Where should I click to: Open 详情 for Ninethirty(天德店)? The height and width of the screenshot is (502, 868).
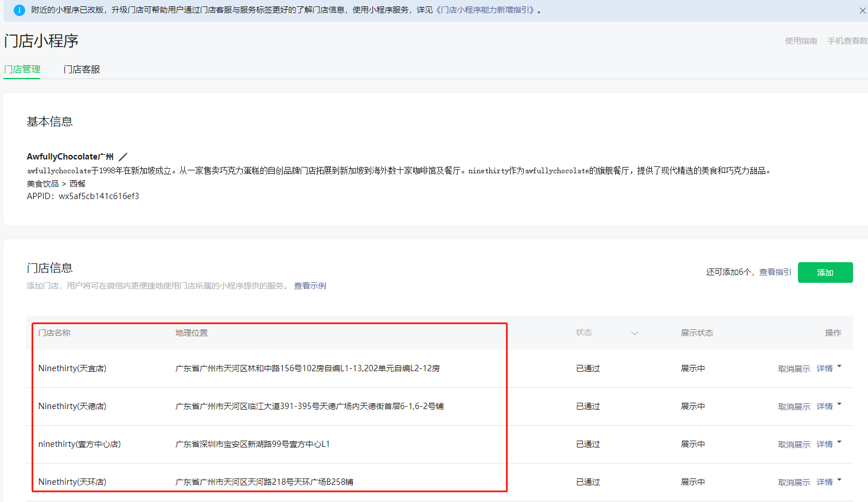(824, 406)
